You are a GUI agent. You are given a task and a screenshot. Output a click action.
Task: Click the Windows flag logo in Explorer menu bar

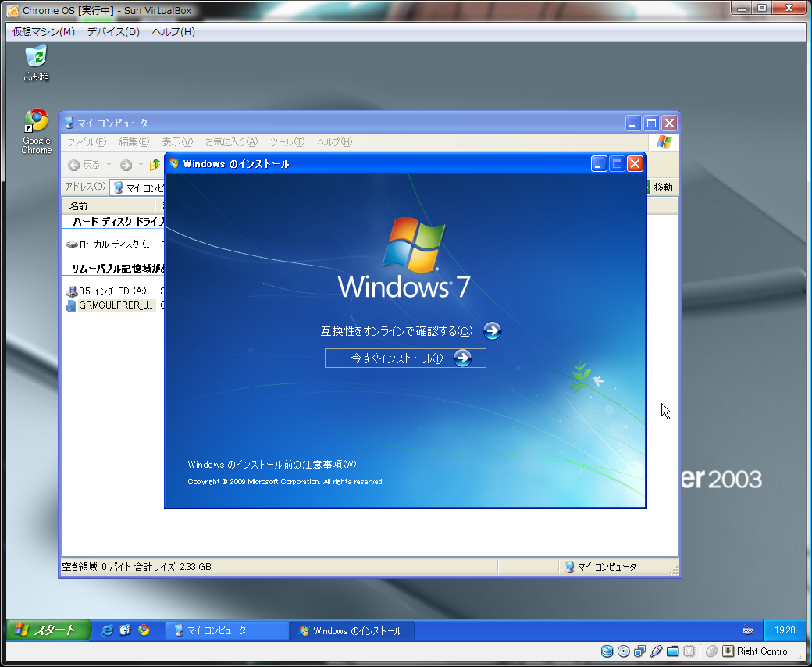coord(664,142)
